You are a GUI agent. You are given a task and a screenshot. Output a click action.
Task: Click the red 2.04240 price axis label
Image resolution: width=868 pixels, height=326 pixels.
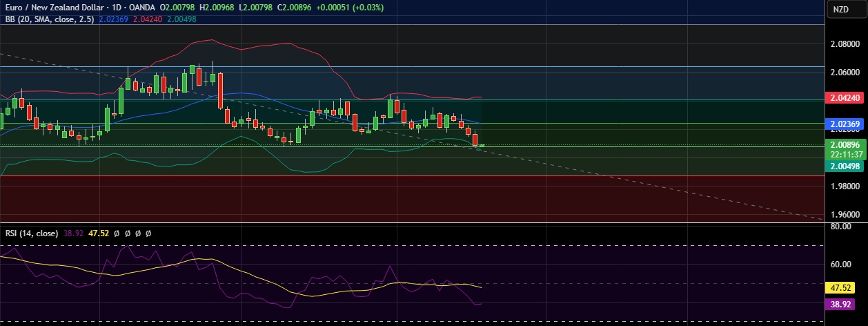click(x=845, y=98)
